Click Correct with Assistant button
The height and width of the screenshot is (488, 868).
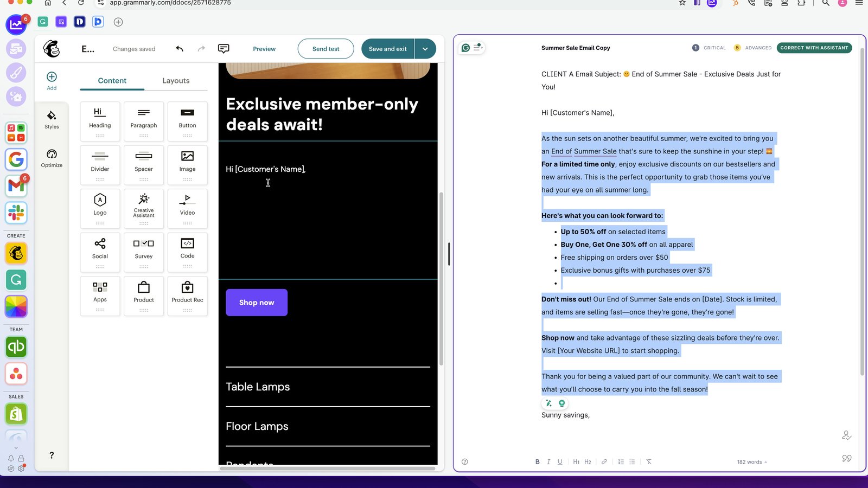(814, 48)
